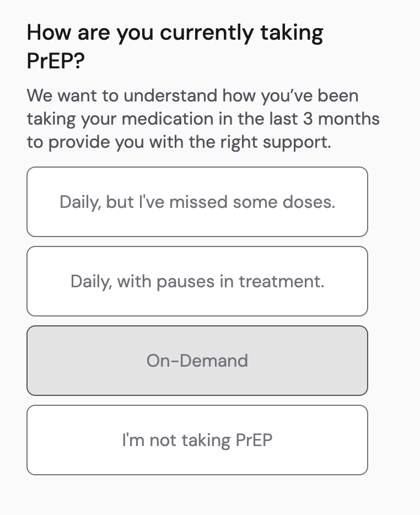Answer that you take PrEP on demand
Screen dimensions: 420x515
pos(197,361)
